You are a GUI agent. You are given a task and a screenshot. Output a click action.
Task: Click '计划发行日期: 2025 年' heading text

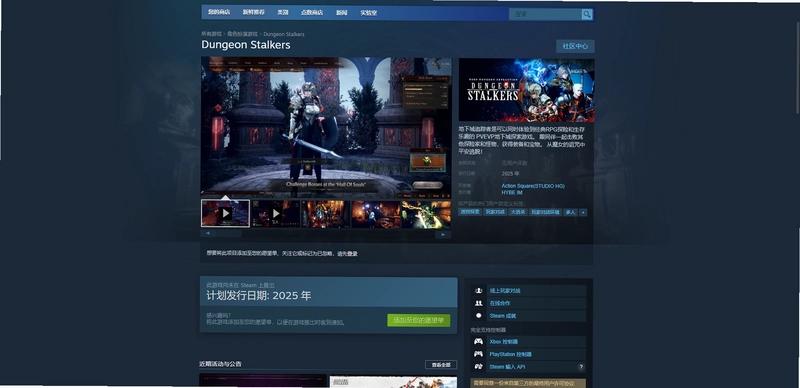click(259, 296)
